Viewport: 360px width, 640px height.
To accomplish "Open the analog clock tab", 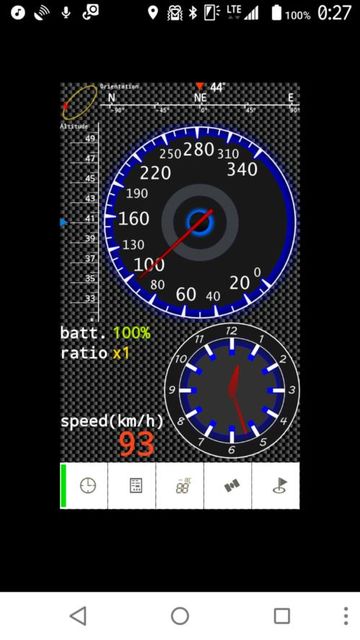I will point(87,486).
